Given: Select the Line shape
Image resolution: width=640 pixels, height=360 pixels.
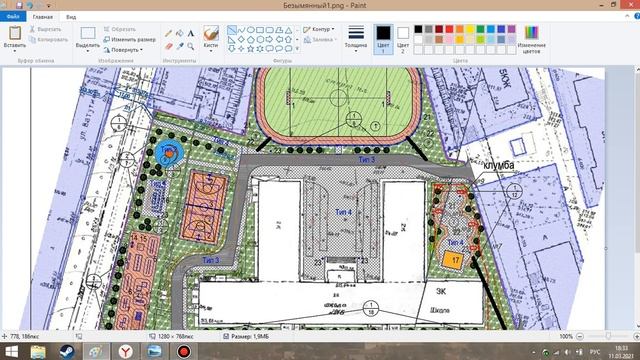Looking at the screenshot, I should [x=232, y=30].
